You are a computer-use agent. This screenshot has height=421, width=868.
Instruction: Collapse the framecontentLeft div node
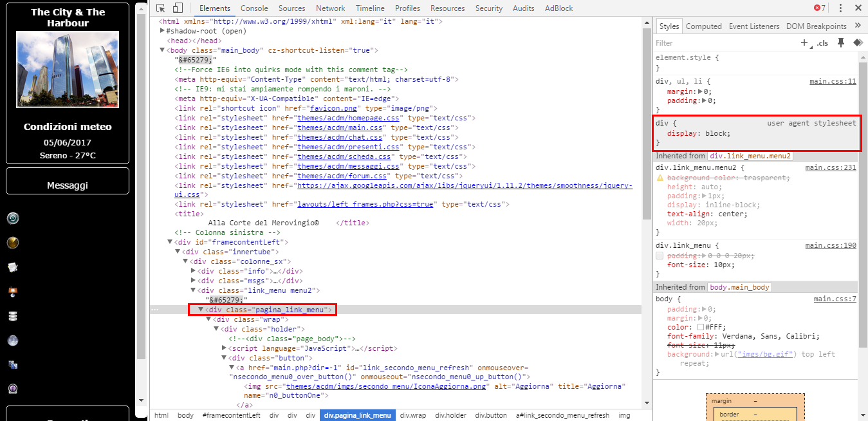coord(170,243)
